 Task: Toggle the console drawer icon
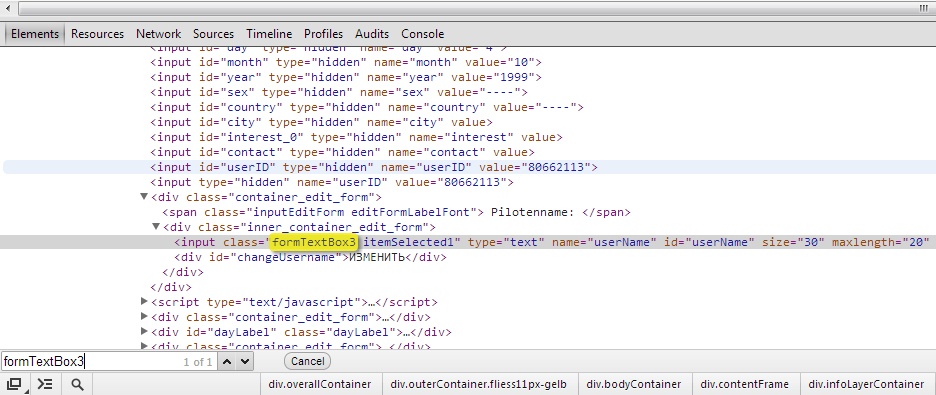[45, 384]
